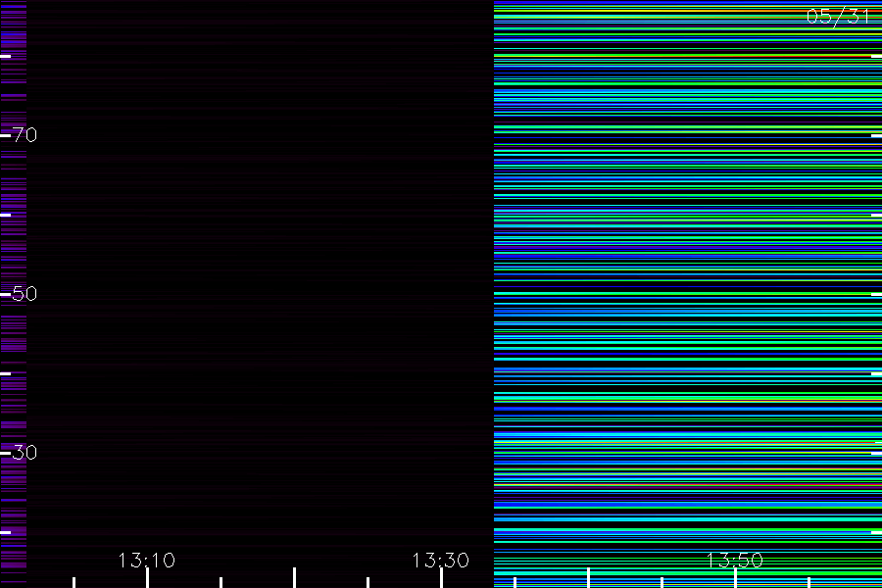Select the 30 axis label
Viewport: 882px width, 588px height.
[x=24, y=453]
